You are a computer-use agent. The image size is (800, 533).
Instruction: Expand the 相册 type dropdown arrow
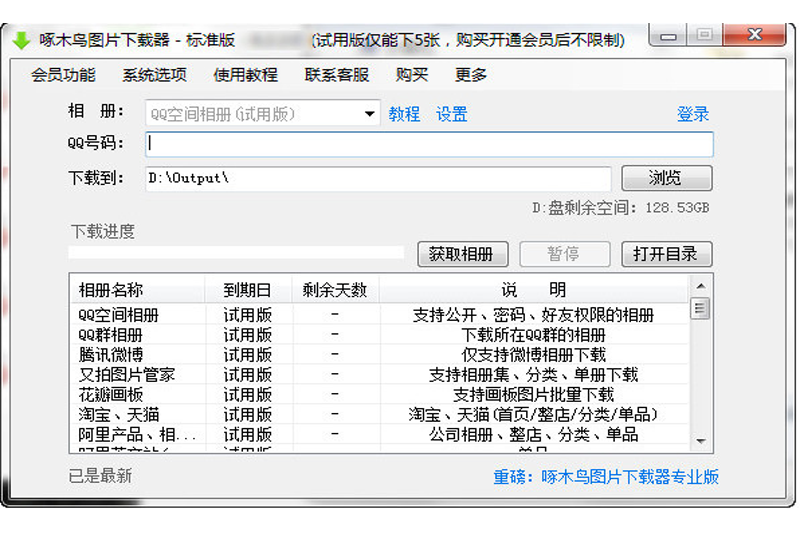[x=369, y=114]
